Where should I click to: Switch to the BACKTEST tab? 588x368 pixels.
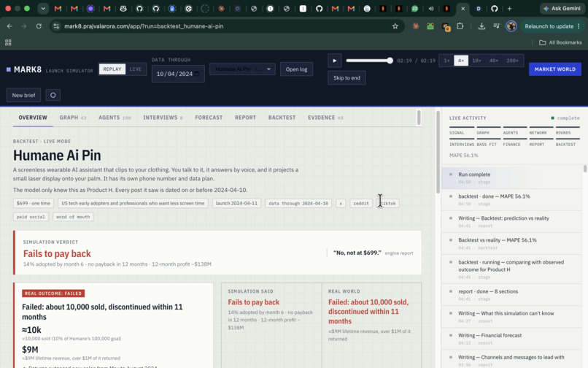click(x=282, y=118)
